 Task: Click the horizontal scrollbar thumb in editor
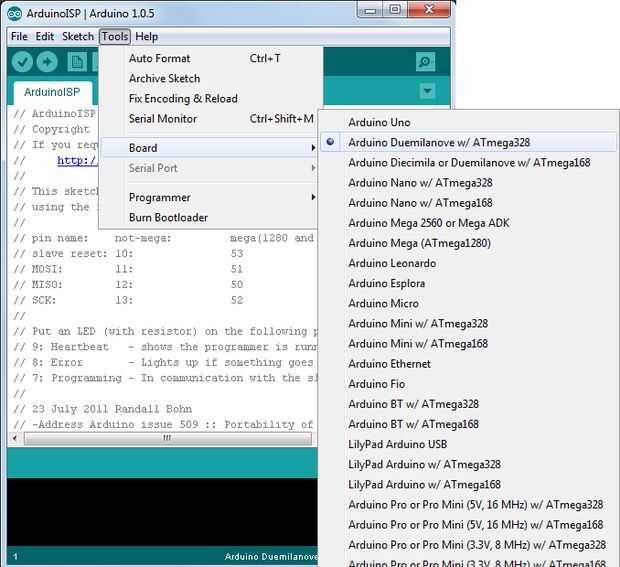[167, 438]
